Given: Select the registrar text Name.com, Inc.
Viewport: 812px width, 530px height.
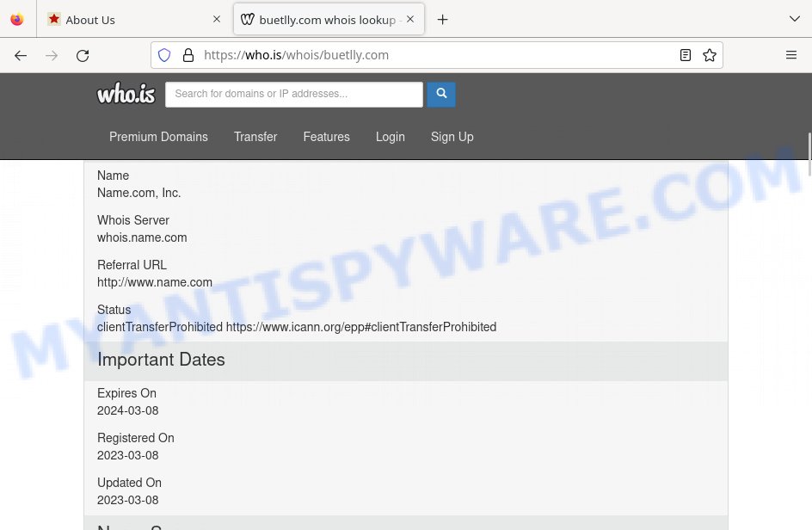Looking at the screenshot, I should pyautogui.click(x=138, y=193).
